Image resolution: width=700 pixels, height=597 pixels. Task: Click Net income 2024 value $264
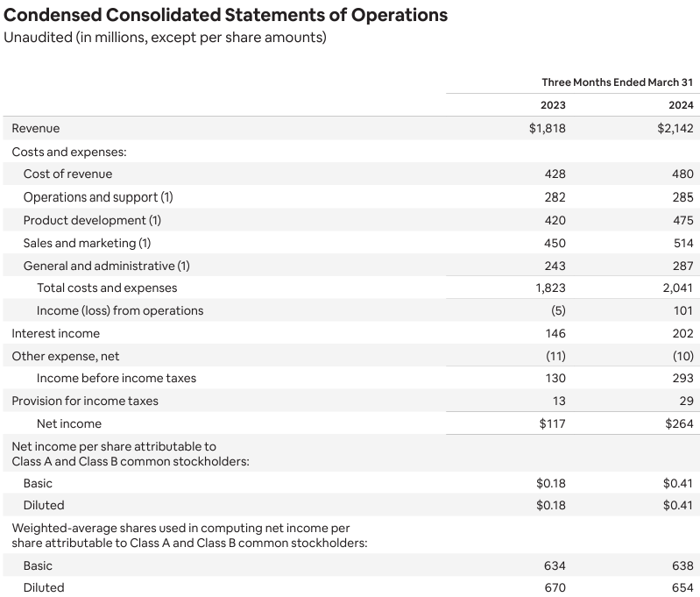click(679, 423)
